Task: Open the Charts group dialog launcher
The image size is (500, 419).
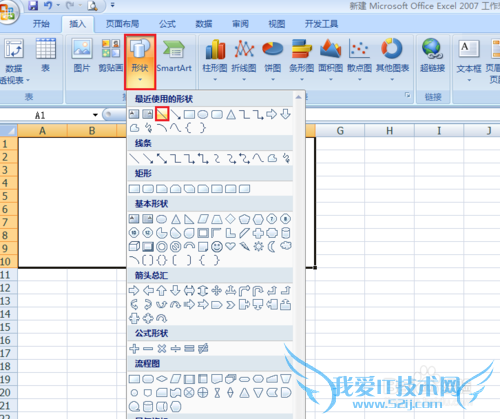Action: coord(407,96)
